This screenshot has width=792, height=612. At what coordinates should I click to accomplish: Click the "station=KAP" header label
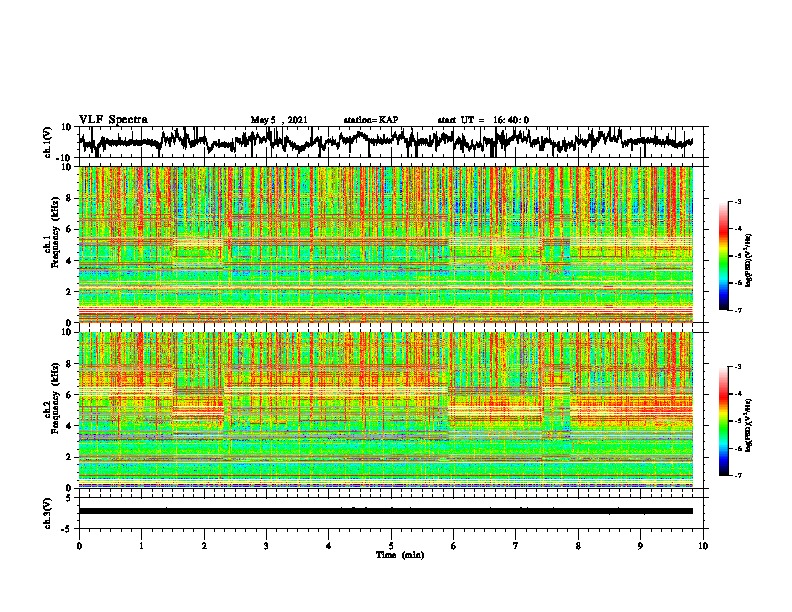pyautogui.click(x=371, y=120)
